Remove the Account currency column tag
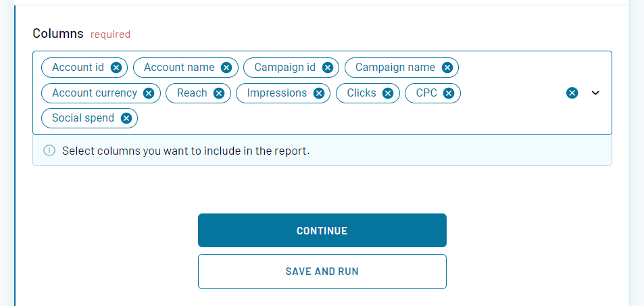The height and width of the screenshot is (306, 644). pyautogui.click(x=149, y=93)
